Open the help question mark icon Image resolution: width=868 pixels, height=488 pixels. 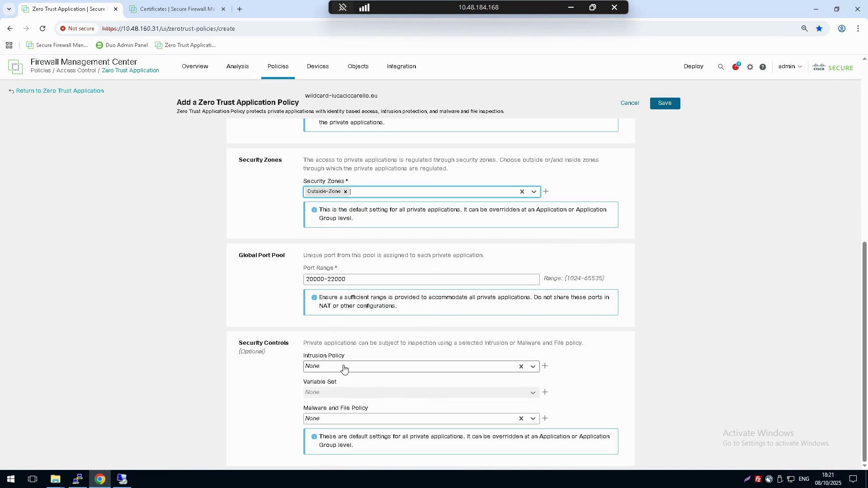point(763,67)
